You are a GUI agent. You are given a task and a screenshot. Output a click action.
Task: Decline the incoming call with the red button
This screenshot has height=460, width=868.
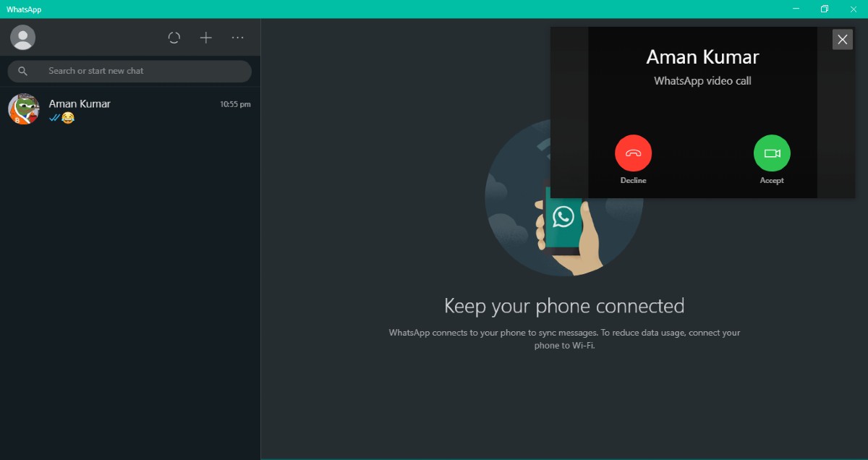pos(633,153)
